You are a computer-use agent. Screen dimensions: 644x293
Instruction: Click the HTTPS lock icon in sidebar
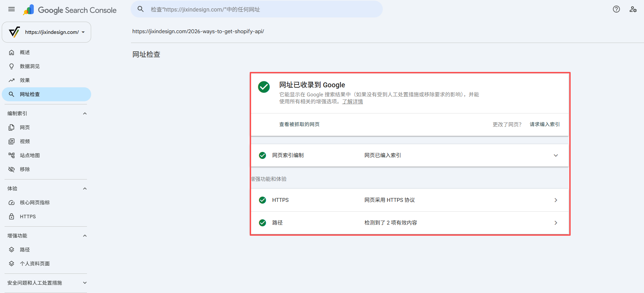point(12,217)
